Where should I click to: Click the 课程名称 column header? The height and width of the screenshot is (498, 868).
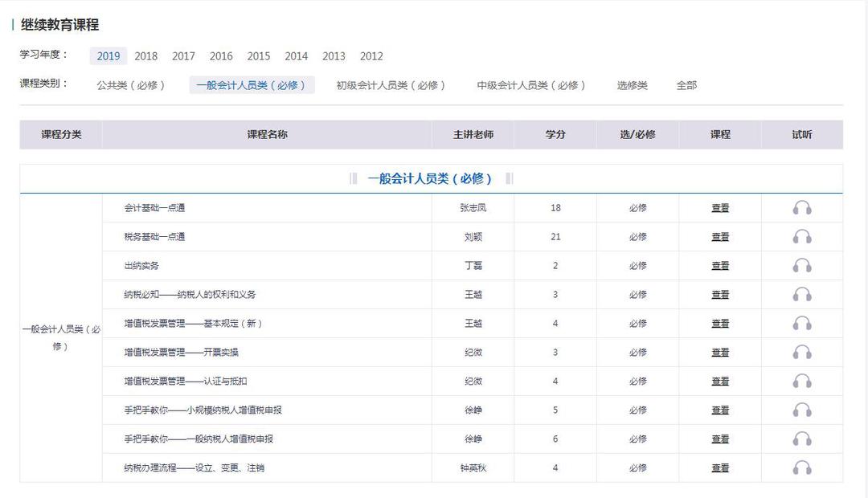268,134
